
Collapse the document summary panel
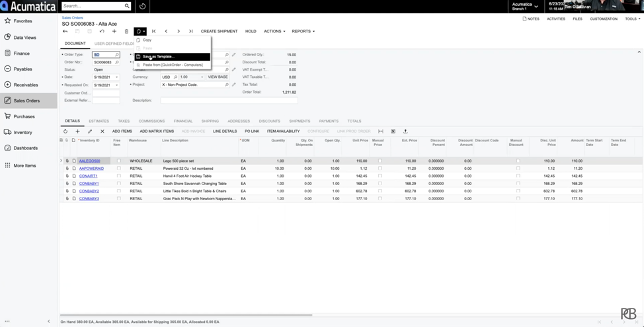639,52
